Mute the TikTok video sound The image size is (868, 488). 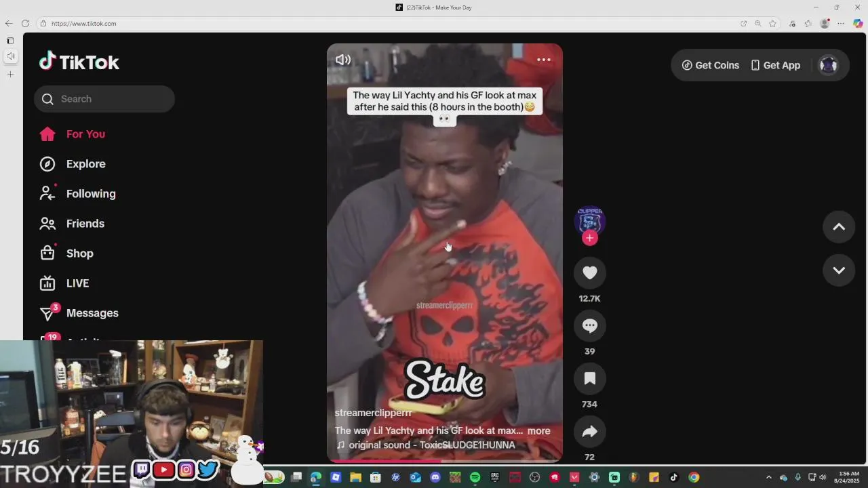(x=343, y=60)
